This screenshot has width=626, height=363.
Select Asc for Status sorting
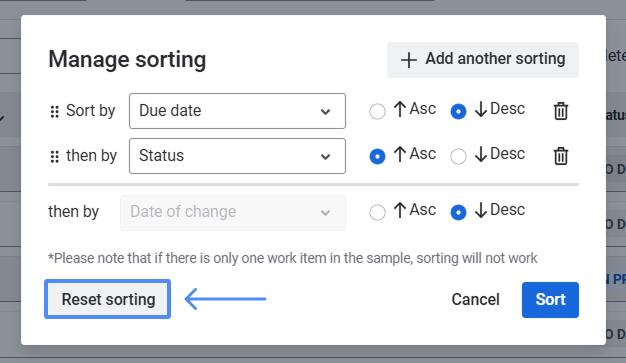(377, 156)
